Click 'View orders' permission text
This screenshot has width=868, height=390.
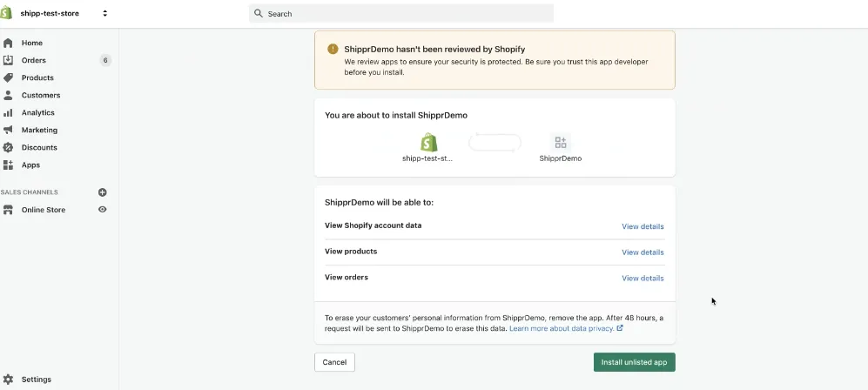click(x=347, y=277)
